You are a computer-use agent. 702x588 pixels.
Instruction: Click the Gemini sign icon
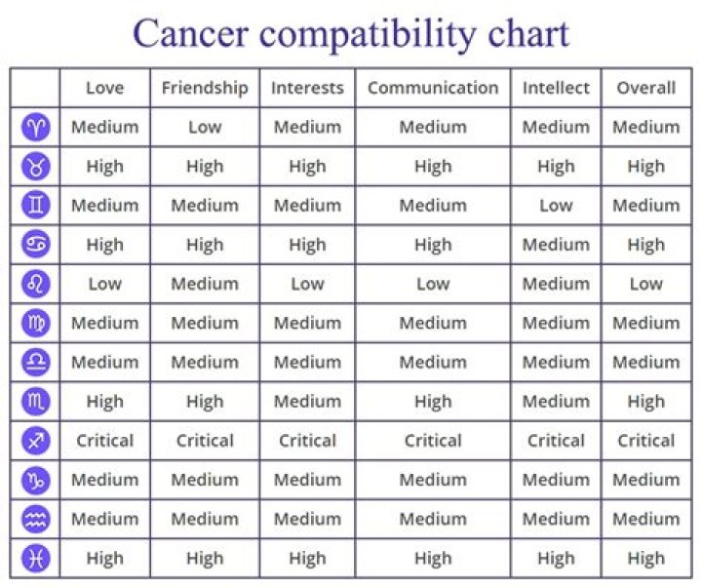click(35, 206)
